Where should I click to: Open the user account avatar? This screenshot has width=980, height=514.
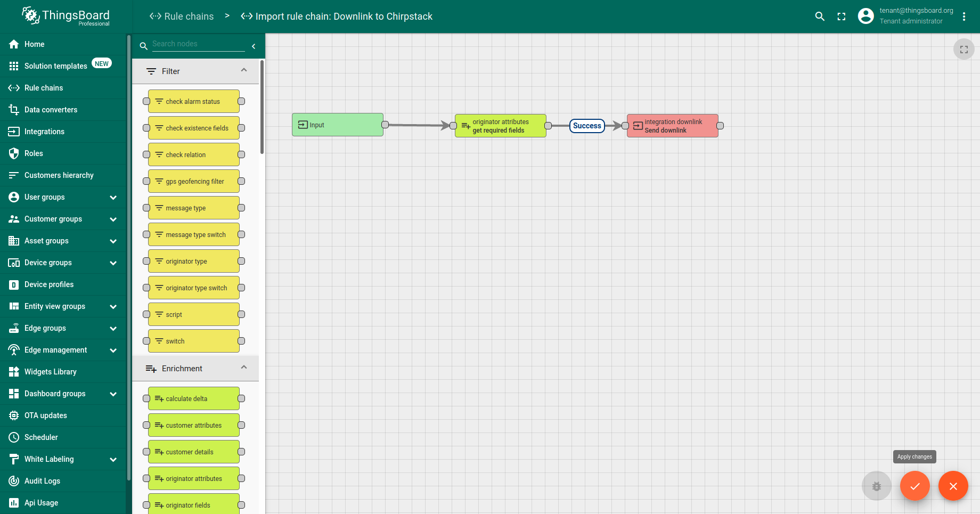pyautogui.click(x=866, y=16)
